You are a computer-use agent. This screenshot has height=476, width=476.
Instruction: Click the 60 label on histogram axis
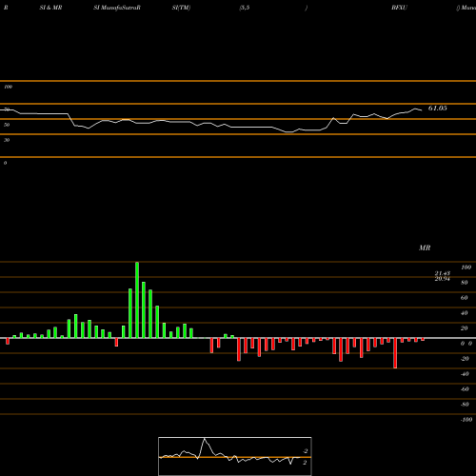[x=465, y=298]
